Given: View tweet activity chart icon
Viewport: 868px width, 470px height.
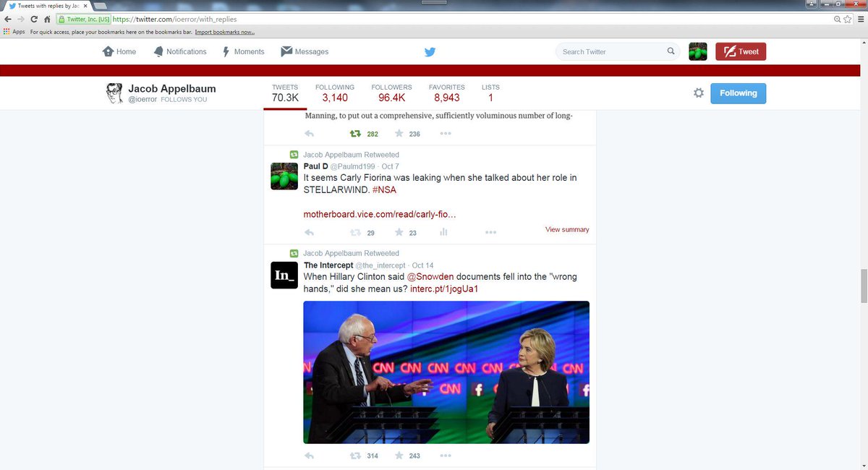Looking at the screenshot, I should point(443,232).
